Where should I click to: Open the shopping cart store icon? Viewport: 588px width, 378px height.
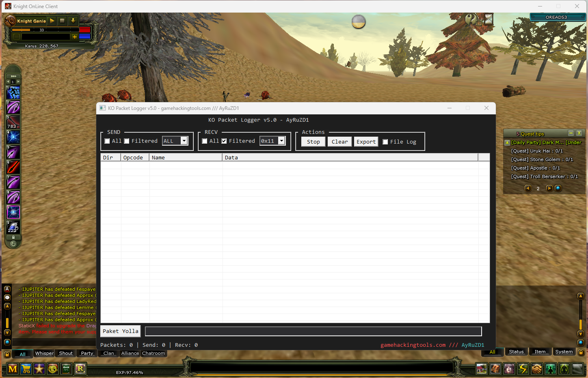pos(26,369)
